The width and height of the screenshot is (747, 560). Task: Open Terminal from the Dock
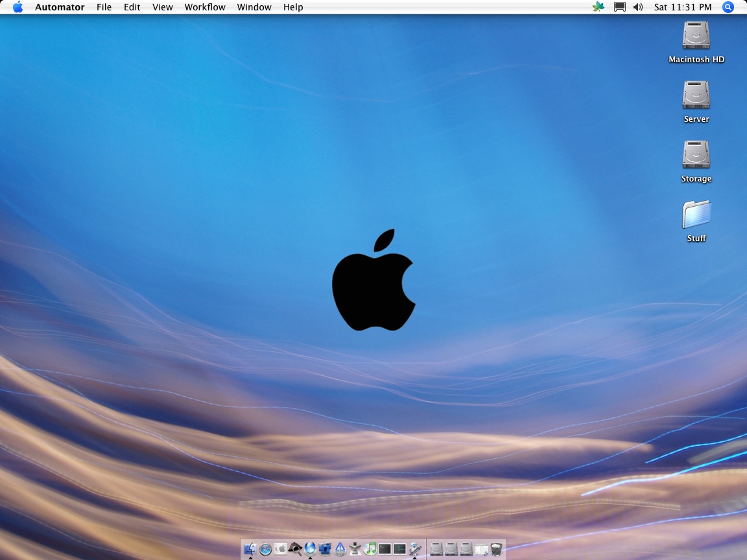[x=385, y=549]
